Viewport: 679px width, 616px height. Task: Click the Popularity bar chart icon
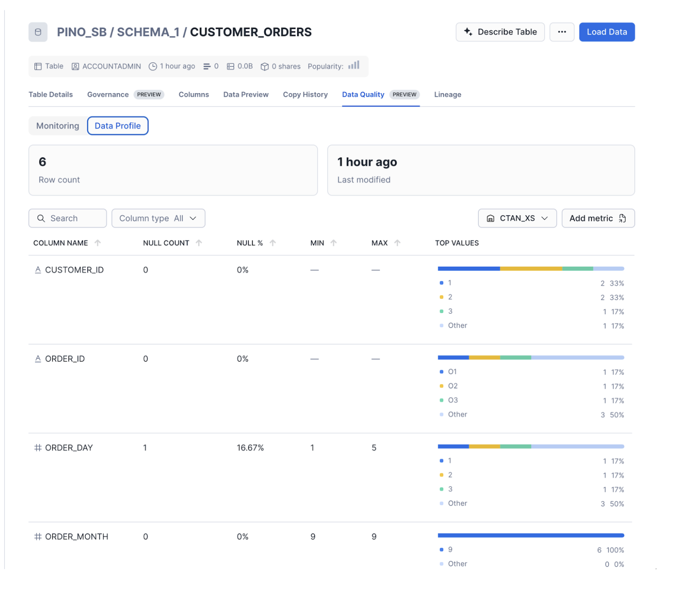click(354, 65)
